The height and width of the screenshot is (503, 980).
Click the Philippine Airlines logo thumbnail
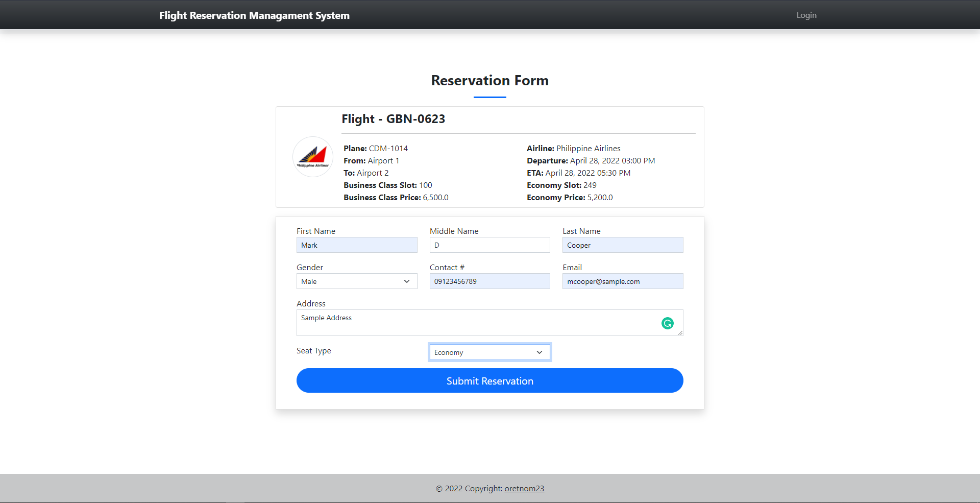pos(313,157)
